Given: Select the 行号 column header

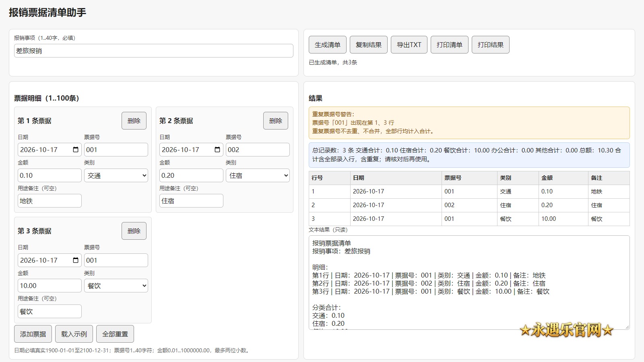Looking at the screenshot, I should pyautogui.click(x=329, y=178).
